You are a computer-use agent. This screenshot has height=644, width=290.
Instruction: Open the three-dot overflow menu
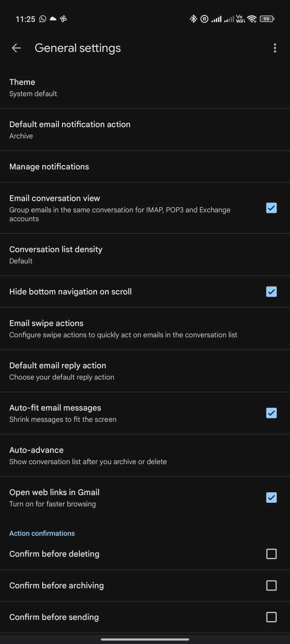pyautogui.click(x=275, y=48)
